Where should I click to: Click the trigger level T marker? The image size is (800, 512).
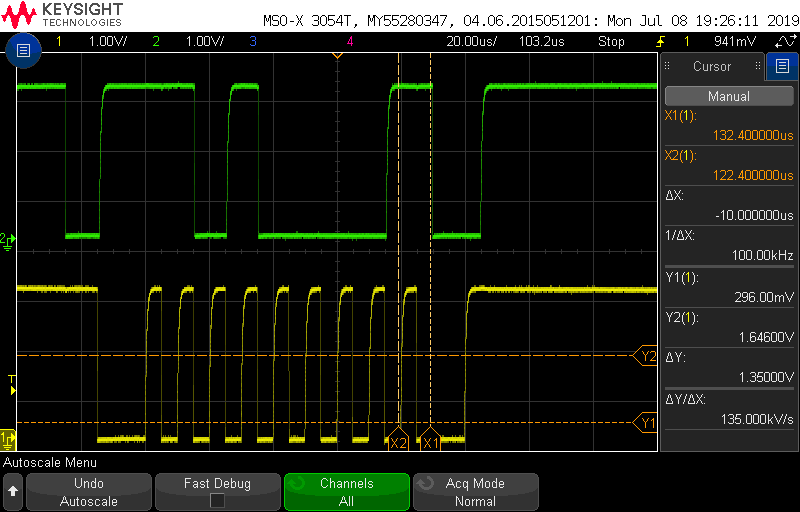click(11, 385)
